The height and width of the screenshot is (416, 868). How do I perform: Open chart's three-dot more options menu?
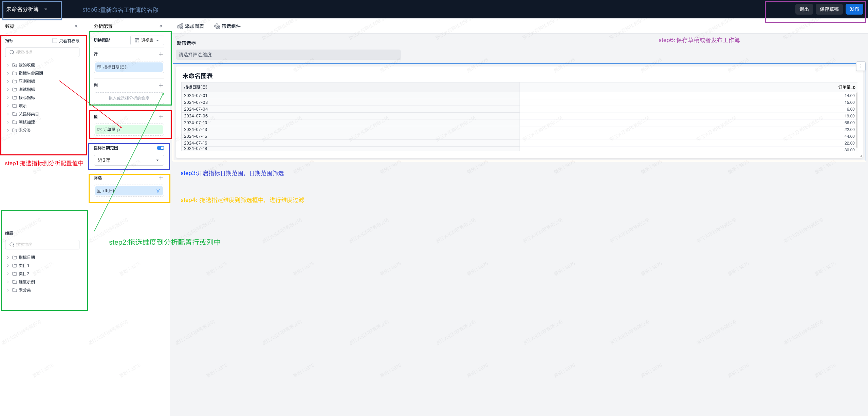pyautogui.click(x=861, y=66)
